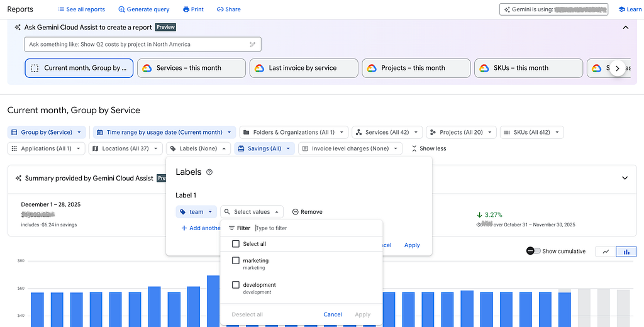Toggle Show cumulative switch

533,251
